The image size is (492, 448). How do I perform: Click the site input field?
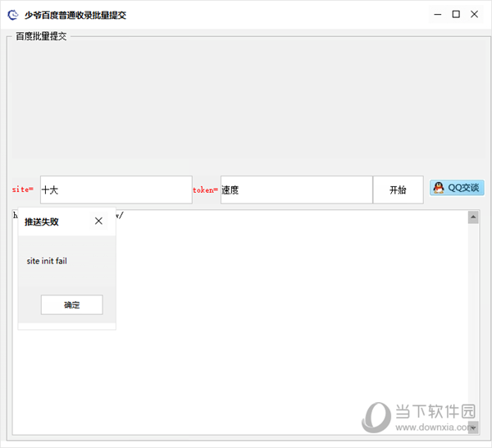[x=116, y=190]
